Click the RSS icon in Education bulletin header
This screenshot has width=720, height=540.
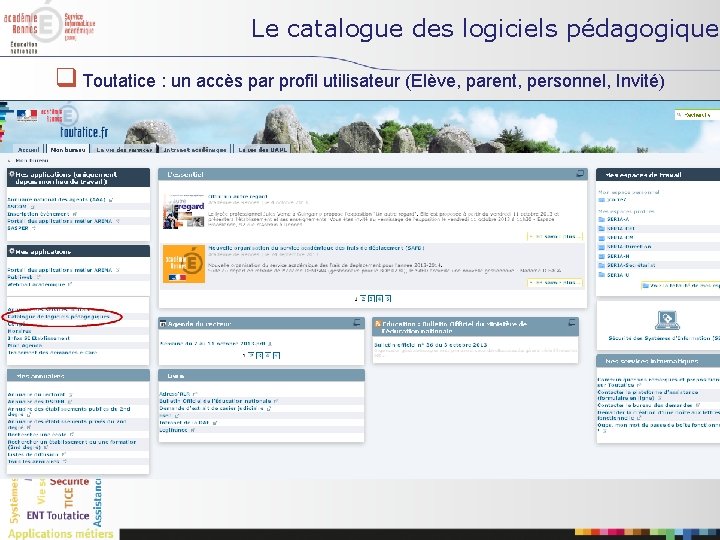[x=378, y=324]
